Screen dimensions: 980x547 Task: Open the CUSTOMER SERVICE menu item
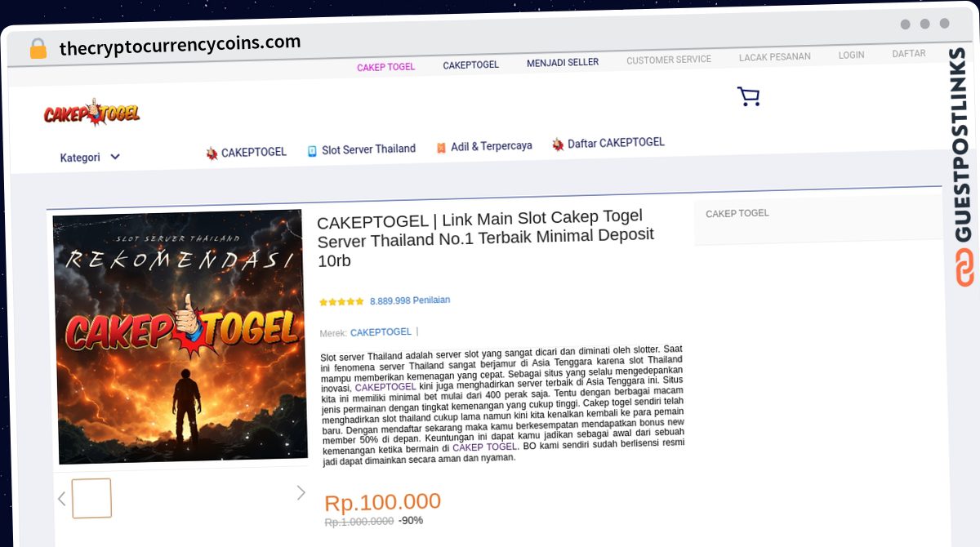(x=669, y=60)
